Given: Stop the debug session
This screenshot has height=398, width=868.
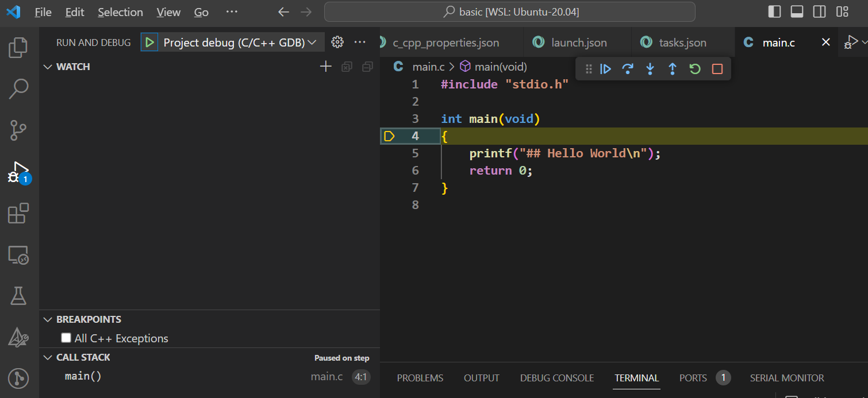Looking at the screenshot, I should coord(717,69).
